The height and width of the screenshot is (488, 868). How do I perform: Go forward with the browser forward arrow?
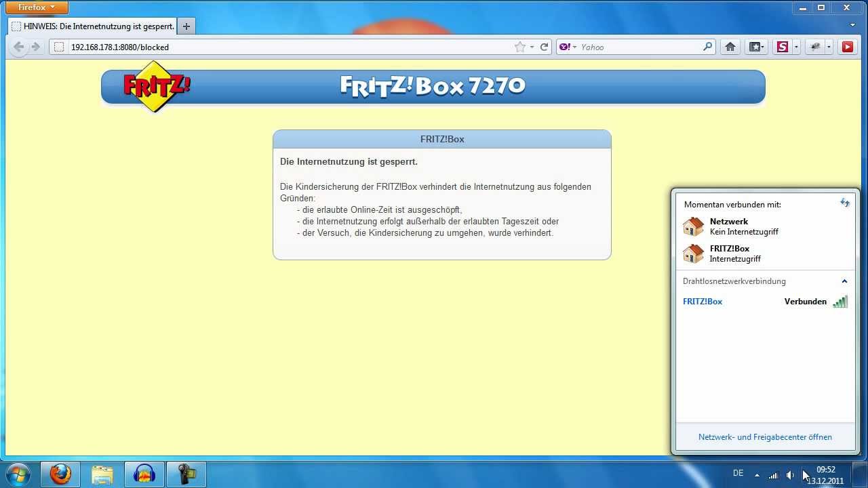pos(36,47)
